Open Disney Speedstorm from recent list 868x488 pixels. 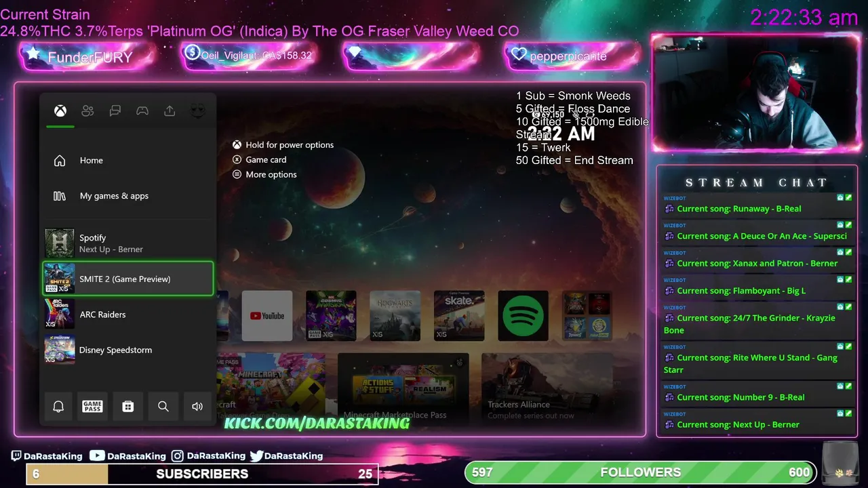[129, 350]
